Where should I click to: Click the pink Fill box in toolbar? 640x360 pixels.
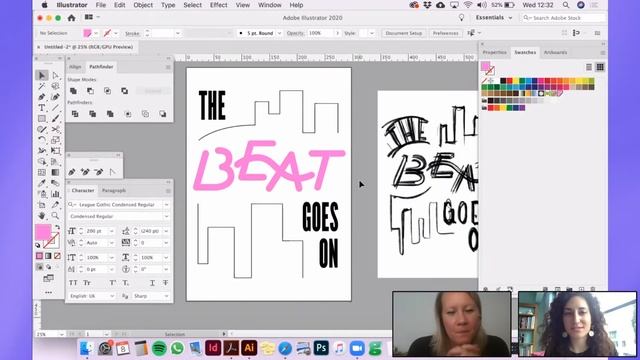[43, 233]
